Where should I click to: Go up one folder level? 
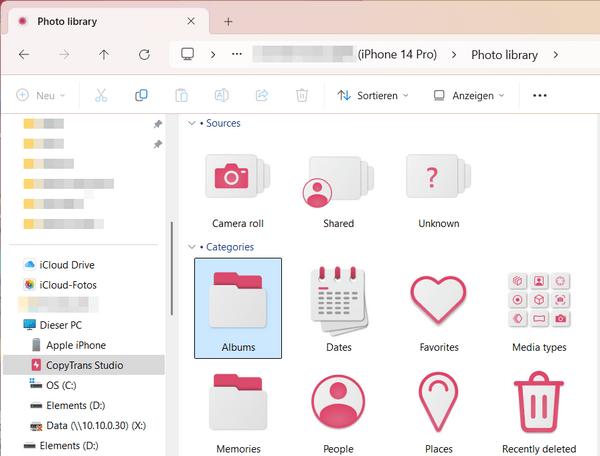point(104,55)
